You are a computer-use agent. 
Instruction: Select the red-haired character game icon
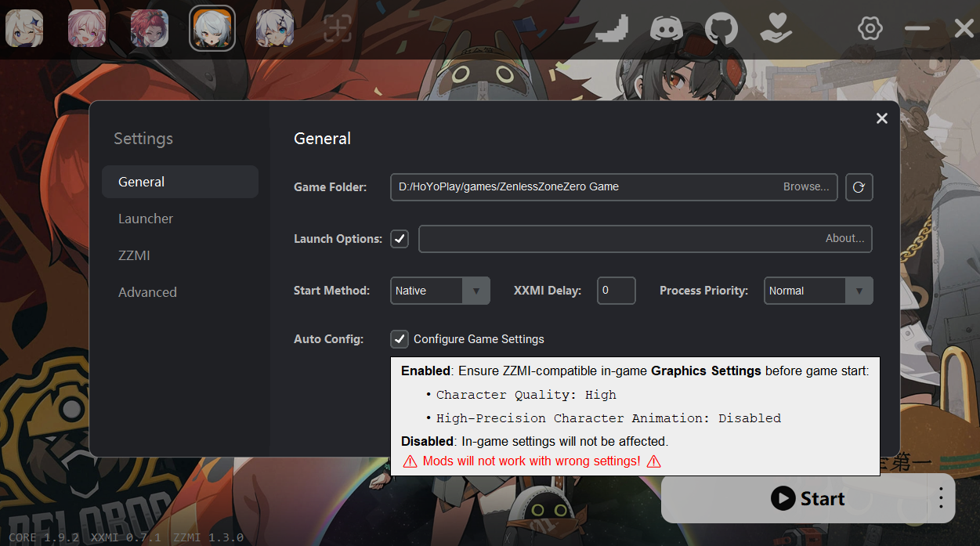(150, 29)
